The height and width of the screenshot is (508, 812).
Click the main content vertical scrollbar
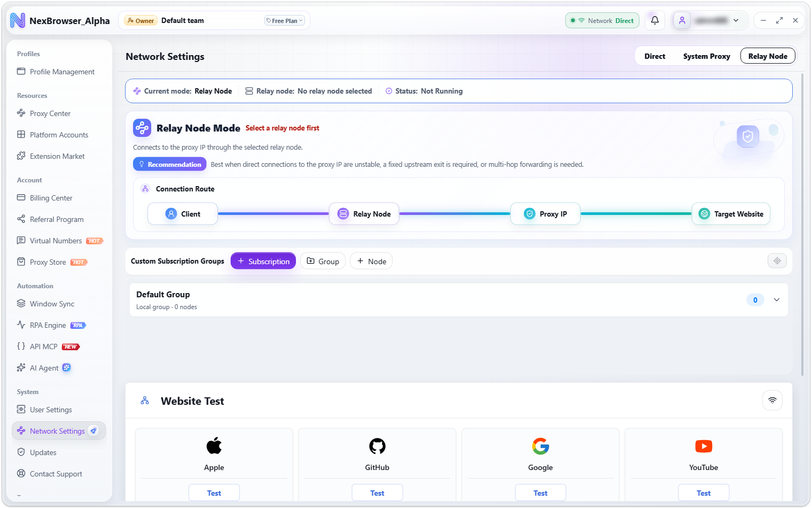(802, 225)
